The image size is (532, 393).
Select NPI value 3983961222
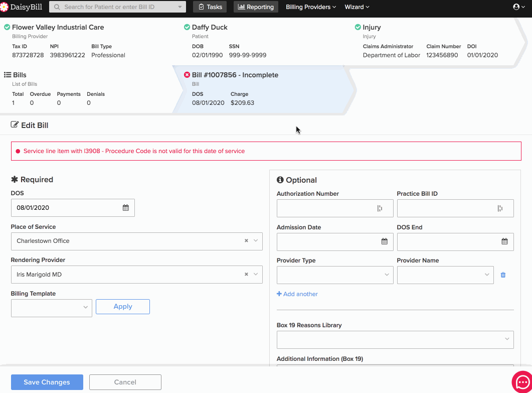coord(68,55)
